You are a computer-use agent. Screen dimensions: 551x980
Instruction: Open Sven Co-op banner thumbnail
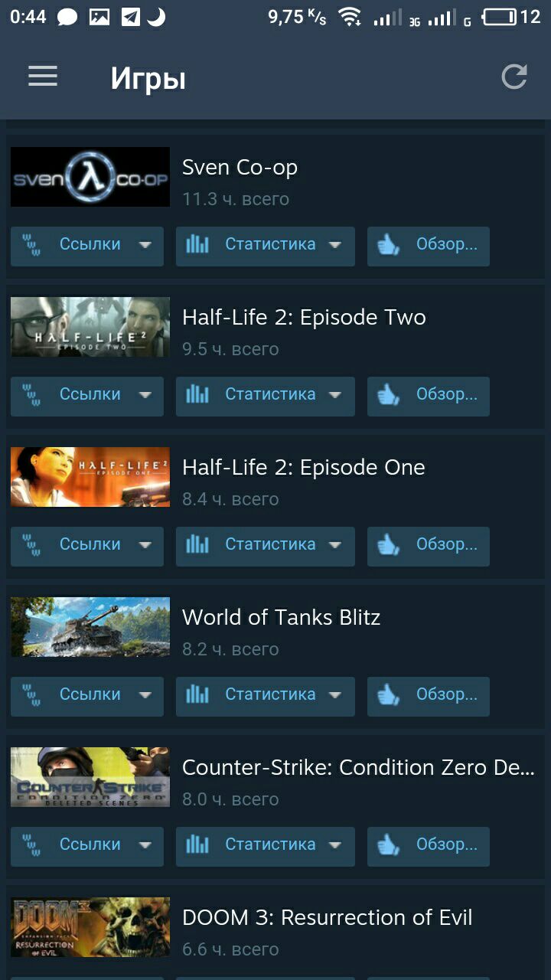pyautogui.click(x=90, y=177)
